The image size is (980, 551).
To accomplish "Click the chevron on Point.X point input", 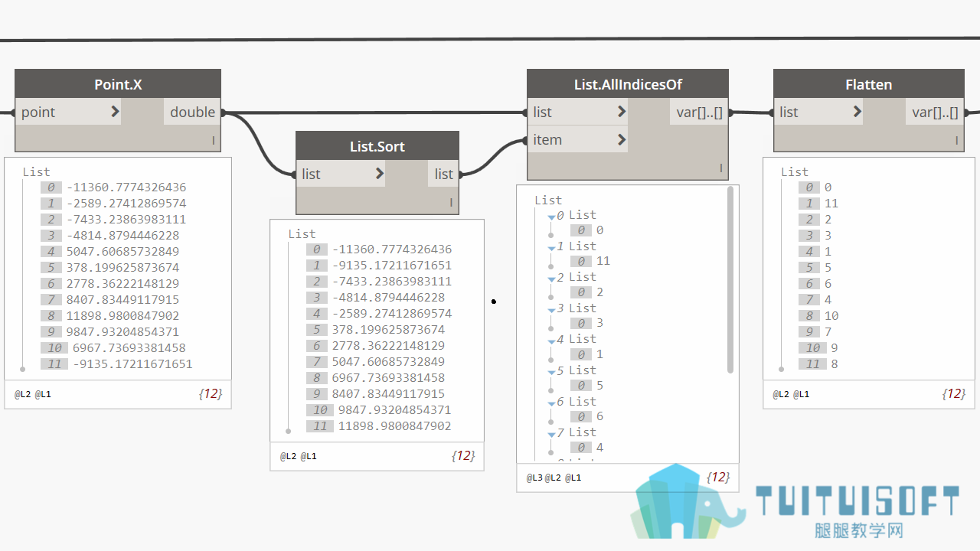I will (x=115, y=112).
